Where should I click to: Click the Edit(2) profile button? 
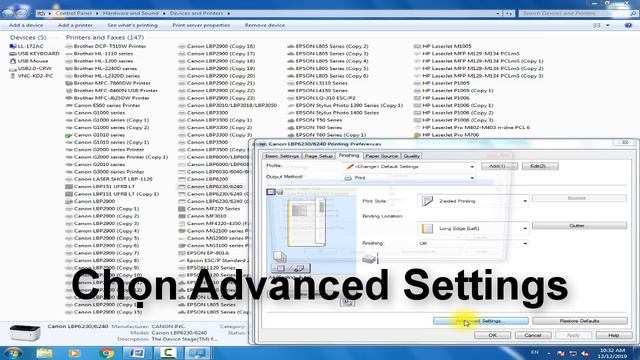click(540, 166)
